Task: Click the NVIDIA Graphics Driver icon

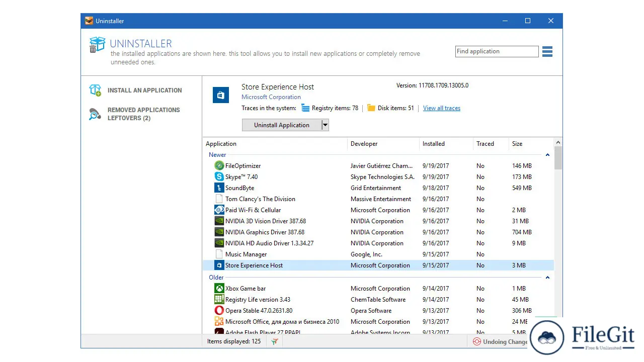Action: coord(219,232)
